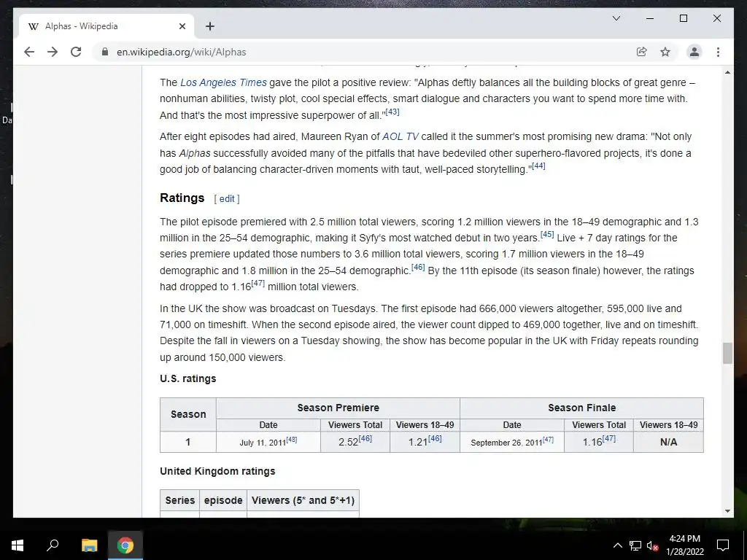The image size is (747, 560).
Task: Open network status tray icon
Action: (635, 545)
